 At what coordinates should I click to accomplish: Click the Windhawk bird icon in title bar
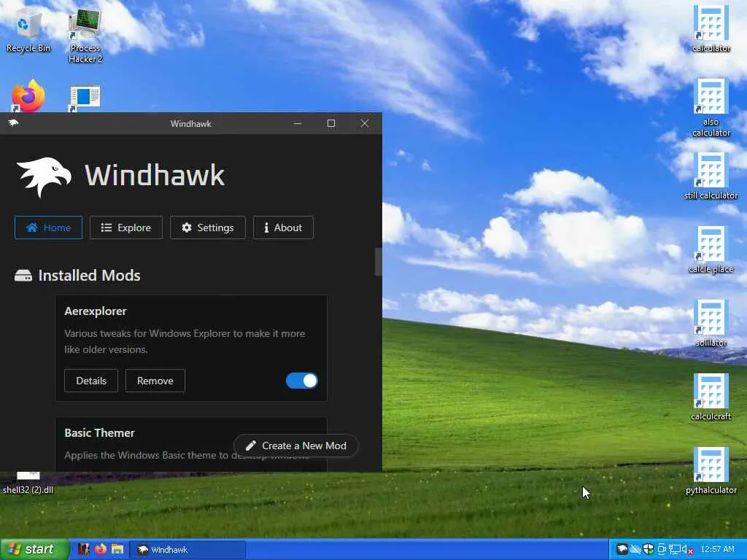tap(13, 123)
